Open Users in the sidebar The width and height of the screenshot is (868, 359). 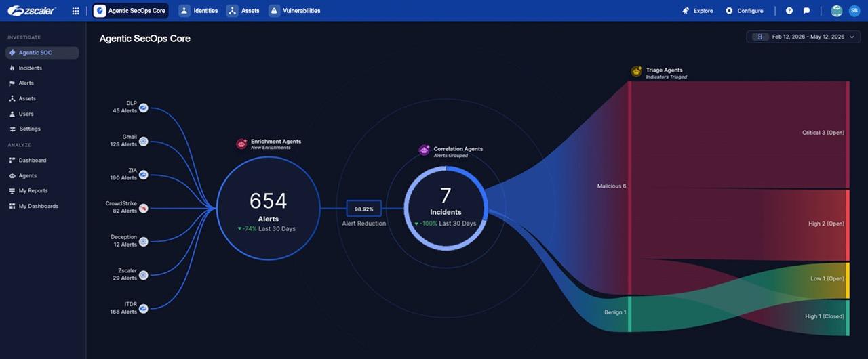click(x=42, y=114)
